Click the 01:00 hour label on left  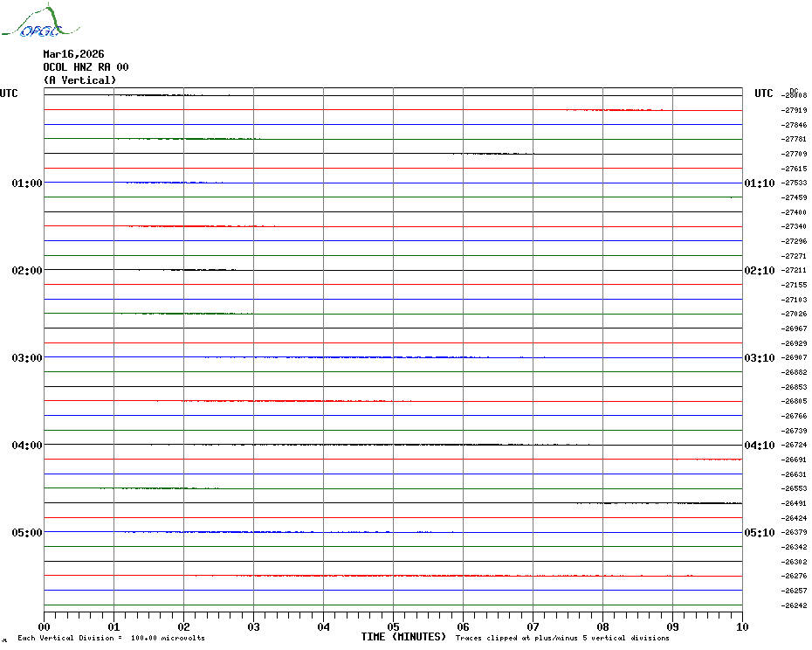(26, 183)
